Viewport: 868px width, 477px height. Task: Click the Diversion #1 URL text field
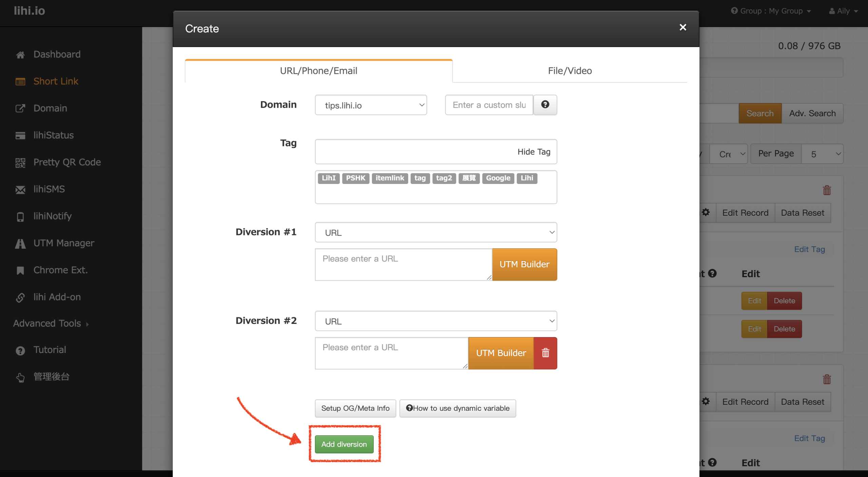tap(403, 264)
